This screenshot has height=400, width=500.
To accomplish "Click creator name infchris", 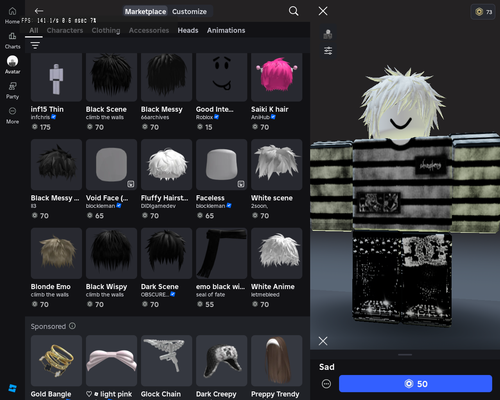I will point(40,117).
